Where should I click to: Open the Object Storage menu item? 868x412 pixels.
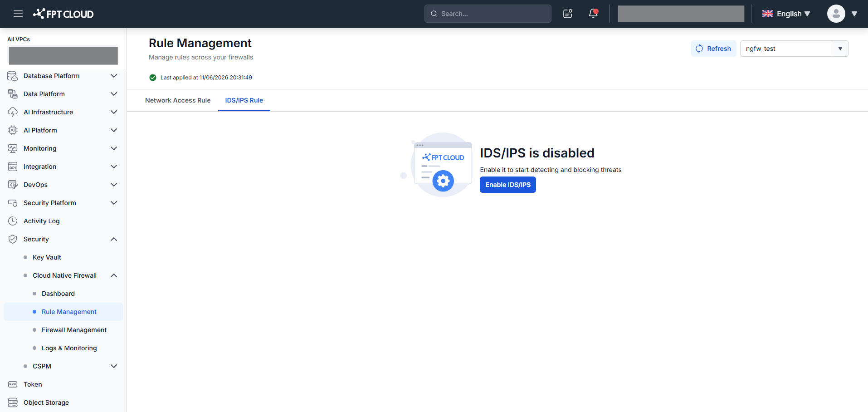46,402
